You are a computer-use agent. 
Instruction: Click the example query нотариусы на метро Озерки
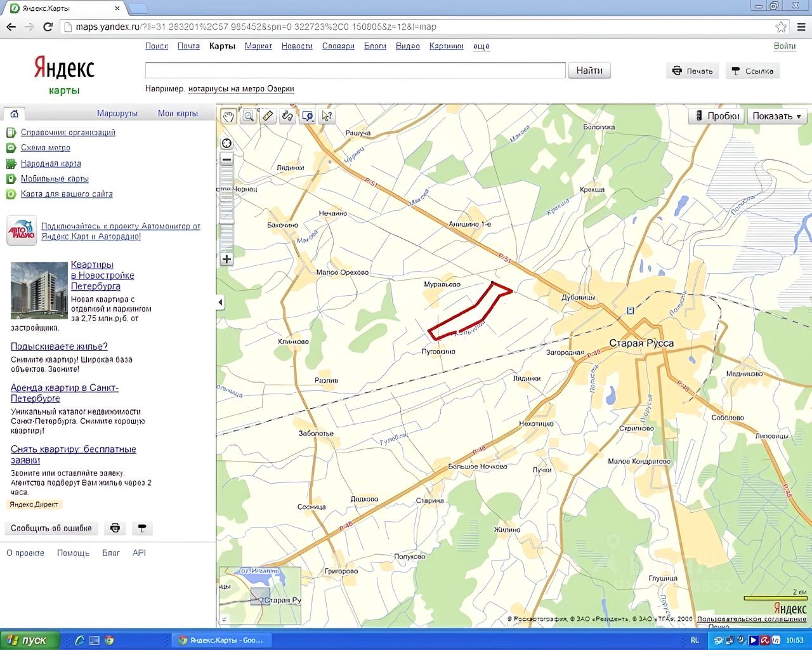(x=241, y=89)
